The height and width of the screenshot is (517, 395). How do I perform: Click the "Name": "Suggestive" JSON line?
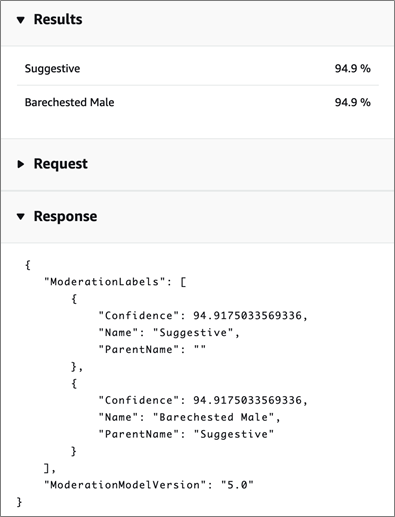pos(169,333)
